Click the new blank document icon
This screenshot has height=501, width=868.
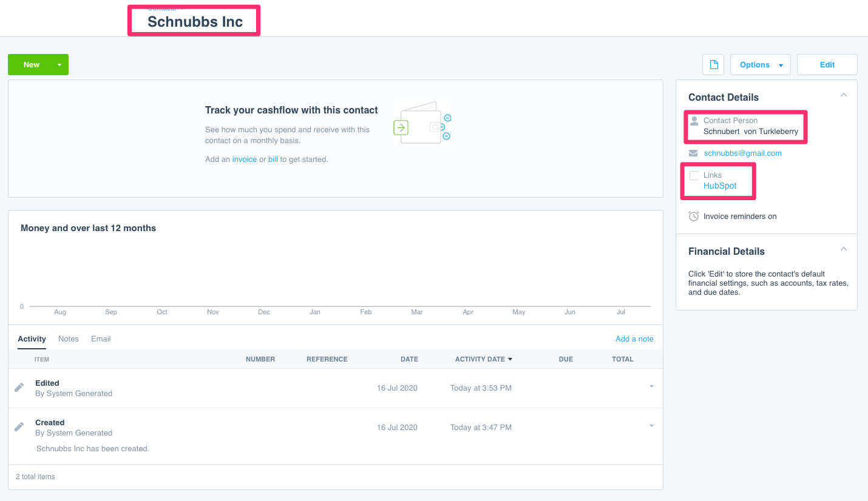point(713,64)
